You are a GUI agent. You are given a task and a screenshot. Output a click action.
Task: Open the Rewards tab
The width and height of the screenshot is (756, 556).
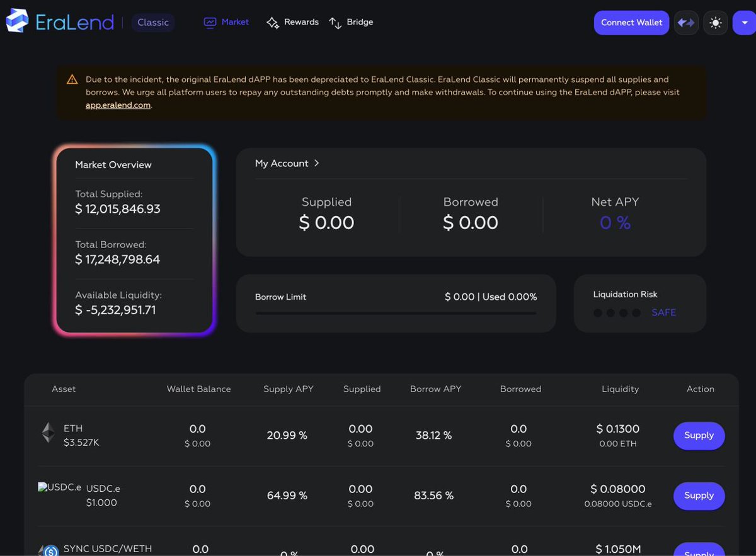(301, 22)
